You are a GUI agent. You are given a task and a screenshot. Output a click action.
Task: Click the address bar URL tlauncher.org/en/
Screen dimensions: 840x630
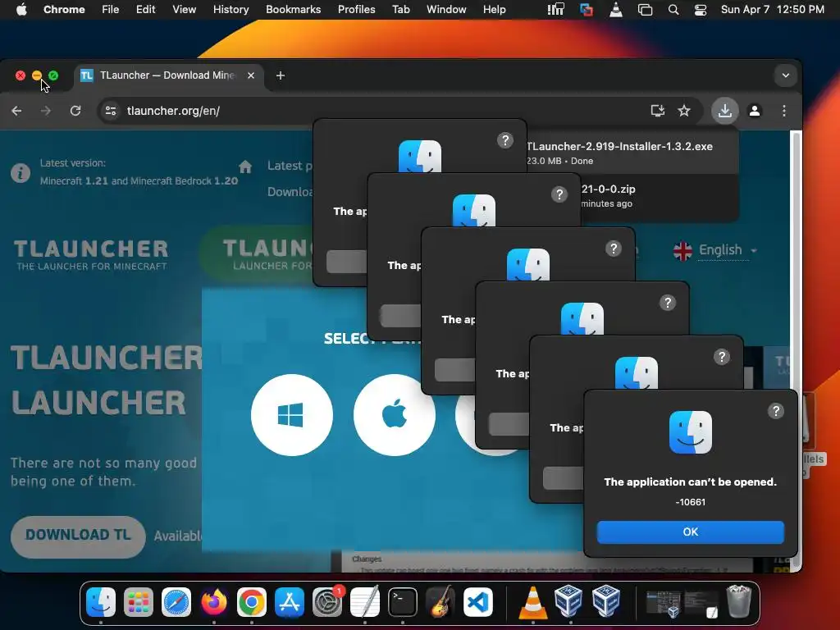(x=173, y=111)
